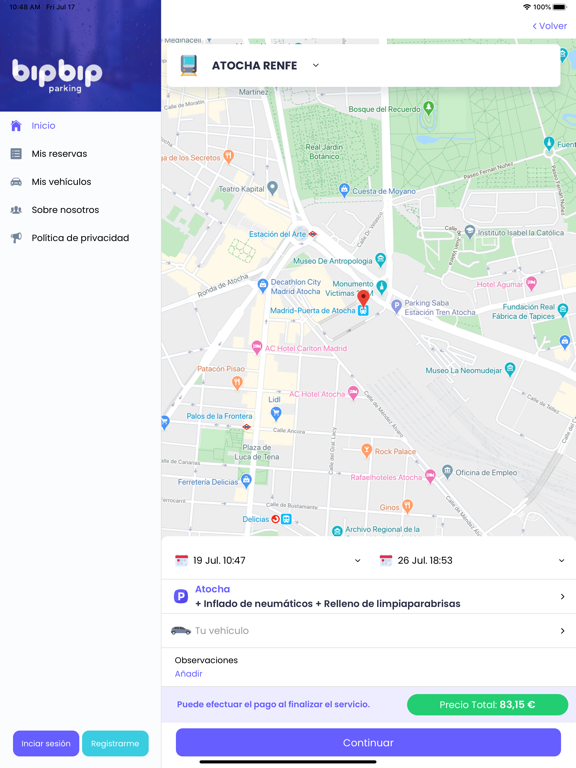Image resolution: width=576 pixels, height=768 pixels.
Task: Open the end date 26 Jul. 18:53 dropdown
Action: click(473, 560)
